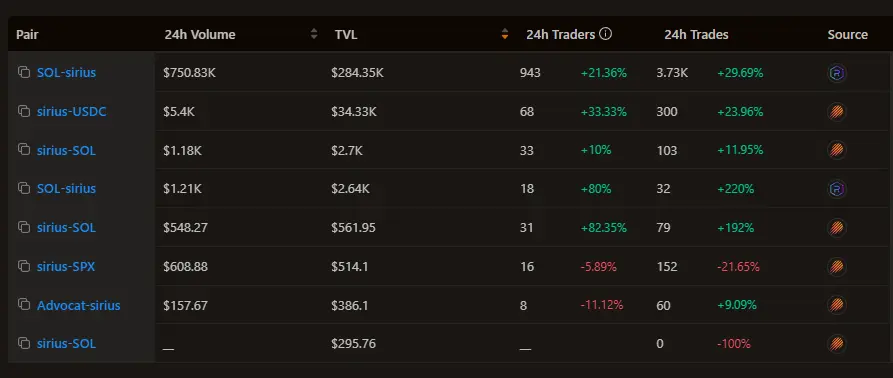Image resolution: width=893 pixels, height=378 pixels.
Task: Copy address of last sirius-SOL pair
Action: pos(23,343)
